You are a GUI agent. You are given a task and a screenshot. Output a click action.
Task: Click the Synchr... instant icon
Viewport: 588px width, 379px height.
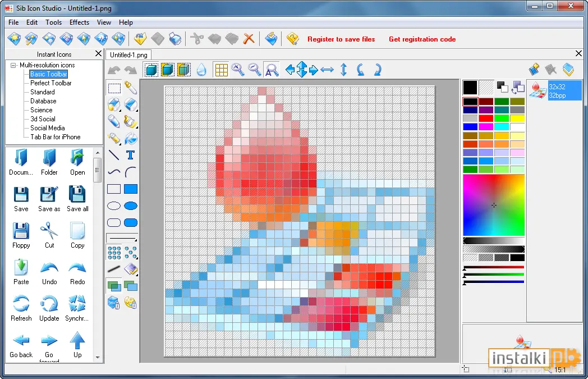coord(77,308)
